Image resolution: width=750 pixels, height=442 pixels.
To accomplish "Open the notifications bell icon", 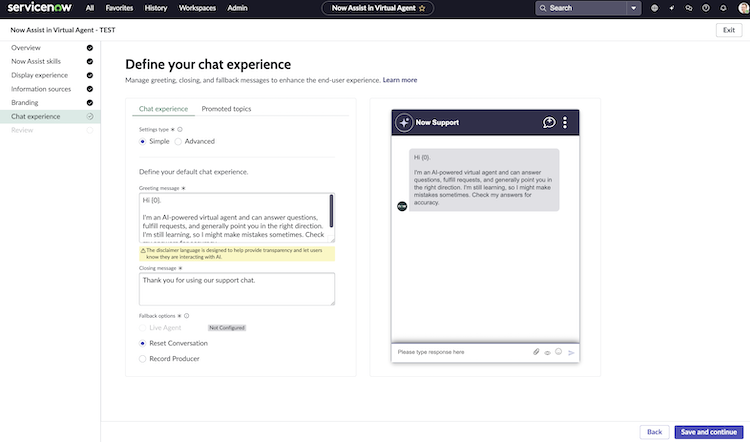I will (x=723, y=8).
